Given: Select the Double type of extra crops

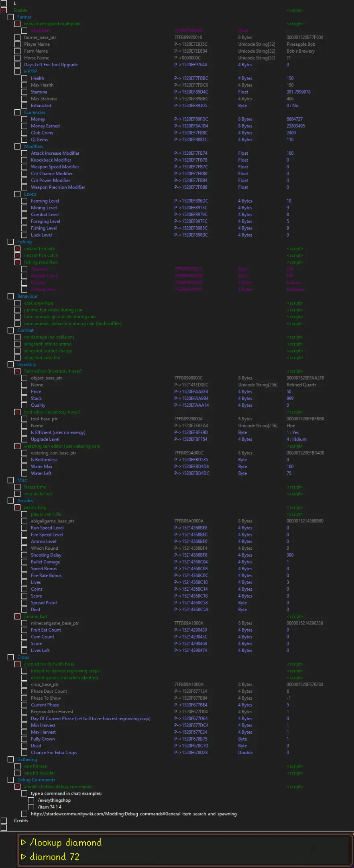Looking at the screenshot, I should coord(245,752).
